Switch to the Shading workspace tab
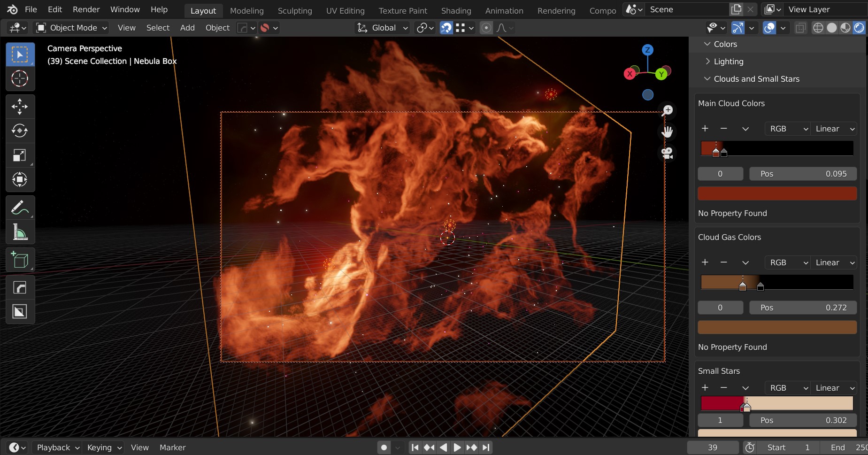 pyautogui.click(x=456, y=10)
